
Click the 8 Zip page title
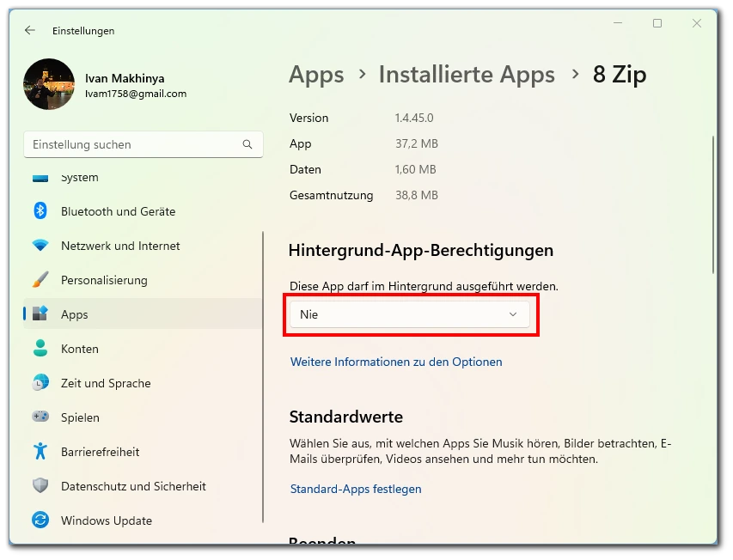[620, 74]
